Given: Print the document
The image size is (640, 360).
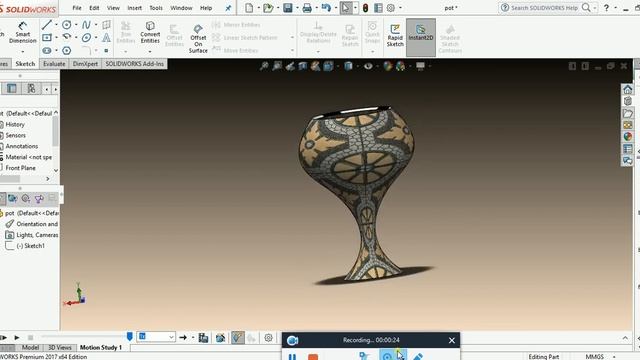Looking at the screenshot, I should (307, 8).
